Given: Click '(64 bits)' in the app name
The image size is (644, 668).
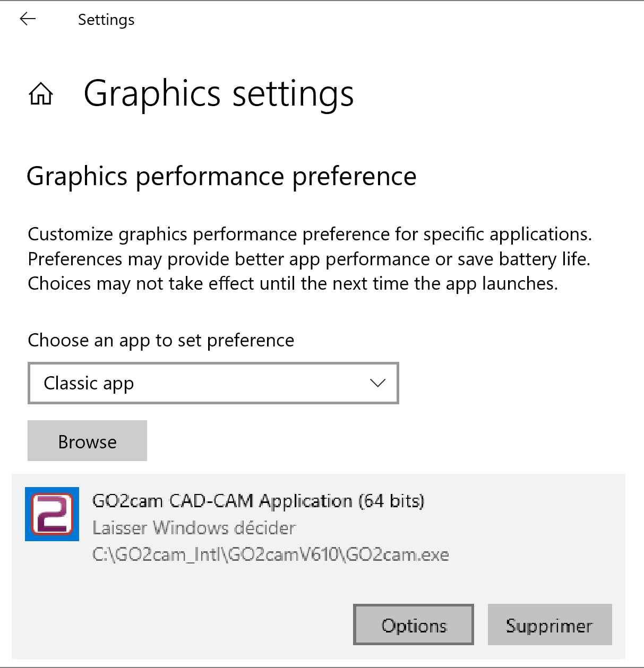Looking at the screenshot, I should pyautogui.click(x=391, y=501).
